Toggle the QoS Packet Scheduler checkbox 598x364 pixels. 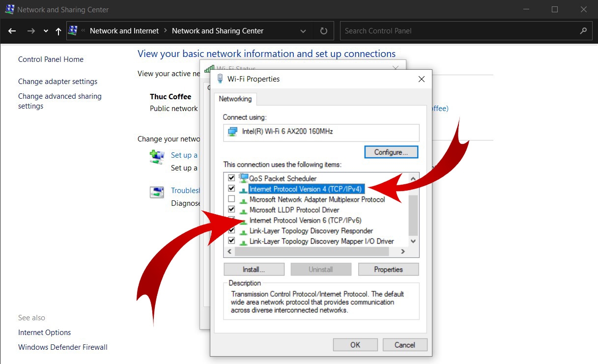231,178
